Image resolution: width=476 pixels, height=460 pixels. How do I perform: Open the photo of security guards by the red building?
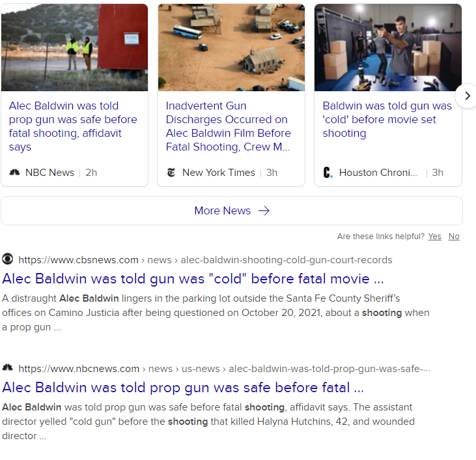74,48
